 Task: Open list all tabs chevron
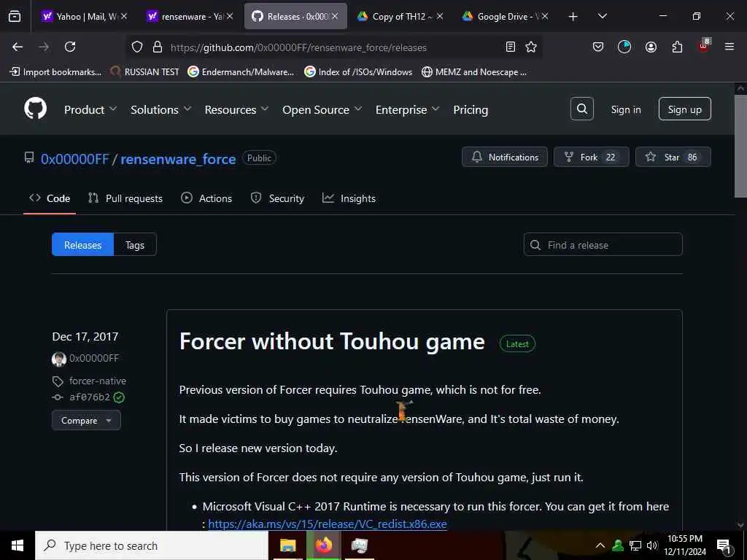pyautogui.click(x=602, y=16)
